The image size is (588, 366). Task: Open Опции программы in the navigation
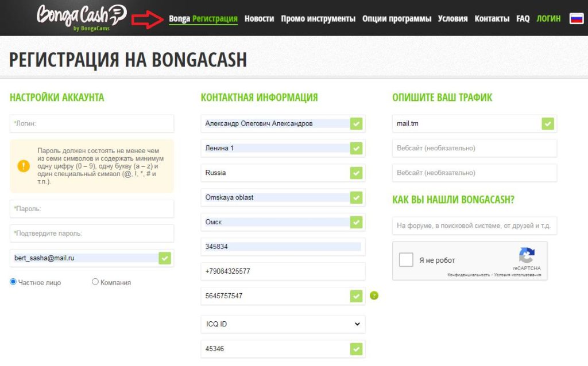pyautogui.click(x=397, y=18)
